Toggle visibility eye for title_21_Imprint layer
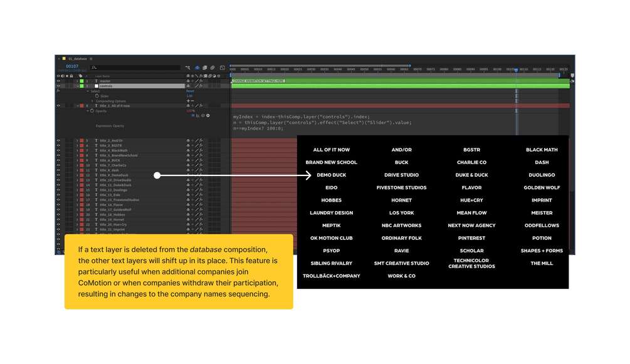Screen dimensions: 630x364 [58, 229]
